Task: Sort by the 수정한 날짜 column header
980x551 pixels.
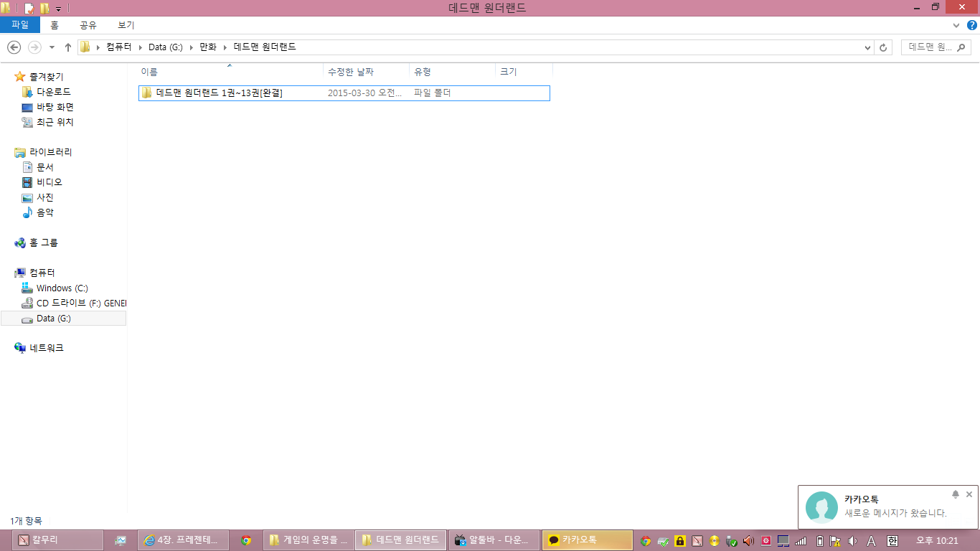Action: [x=350, y=72]
